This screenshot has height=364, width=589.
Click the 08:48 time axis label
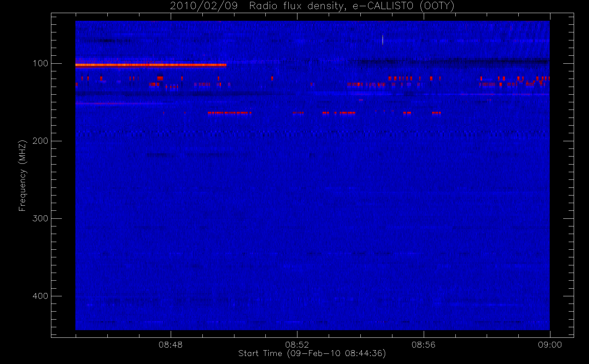pos(170,345)
